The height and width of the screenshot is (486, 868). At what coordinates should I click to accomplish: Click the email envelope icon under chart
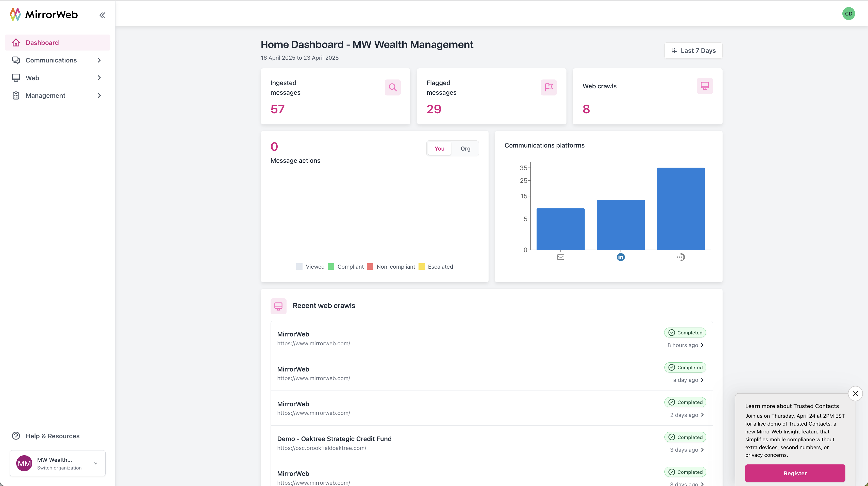(560, 257)
